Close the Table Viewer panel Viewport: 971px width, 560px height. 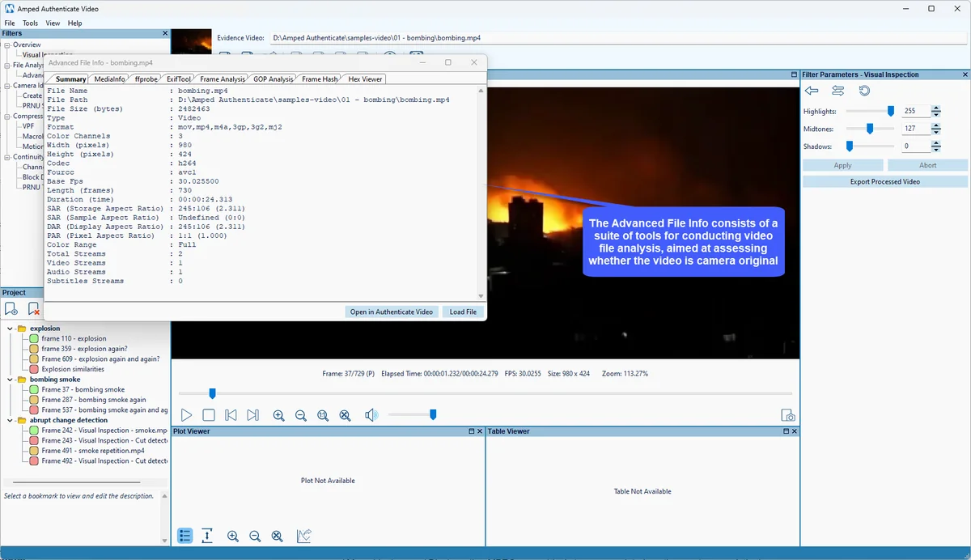click(795, 431)
